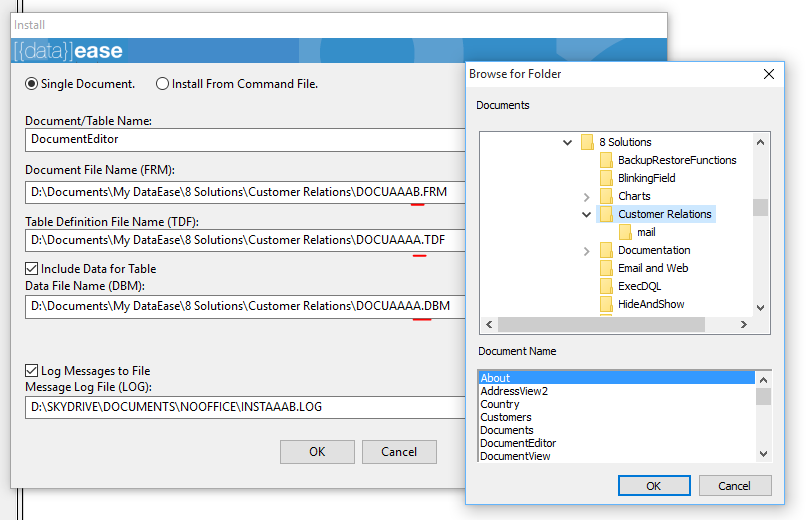Viewport: 812px width, 520px height.
Task: Select the ExecDQL folder icon
Action: coord(606,286)
